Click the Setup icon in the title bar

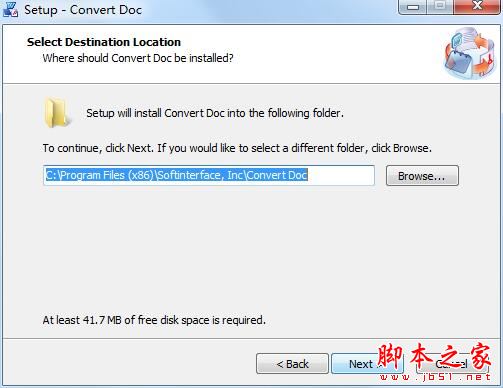[x=10, y=9]
